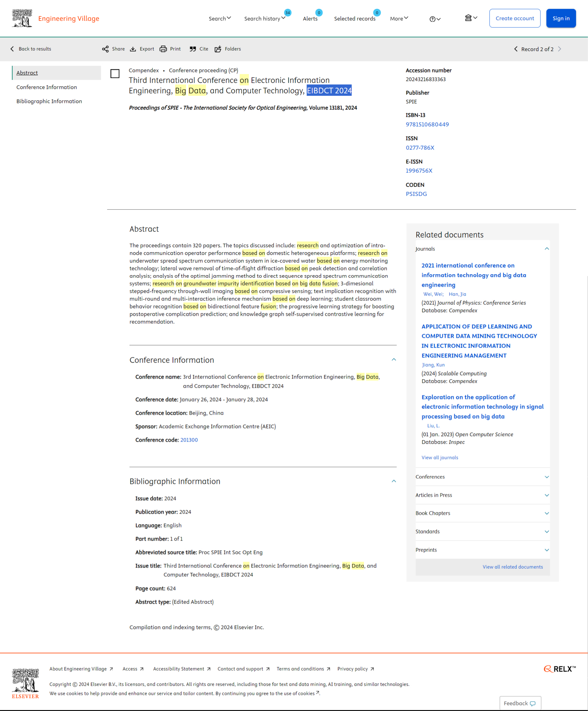This screenshot has width=588, height=711.
Task: Select Conference Information in left navigation
Action: pos(47,87)
